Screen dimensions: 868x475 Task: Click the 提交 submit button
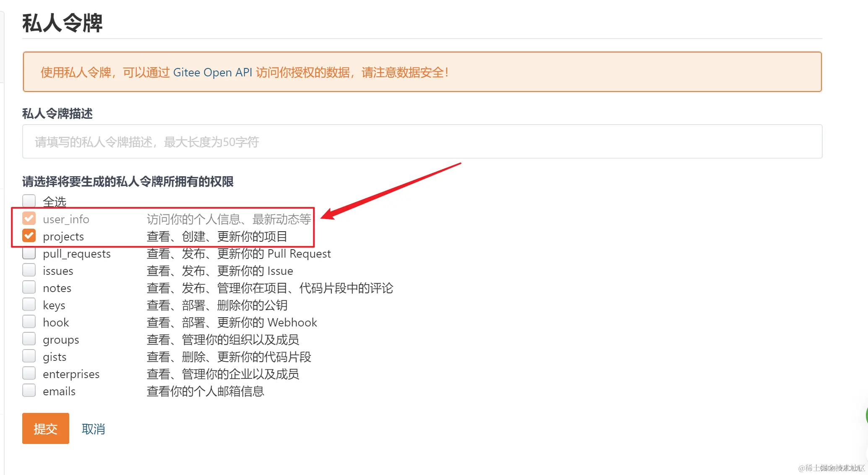point(45,428)
